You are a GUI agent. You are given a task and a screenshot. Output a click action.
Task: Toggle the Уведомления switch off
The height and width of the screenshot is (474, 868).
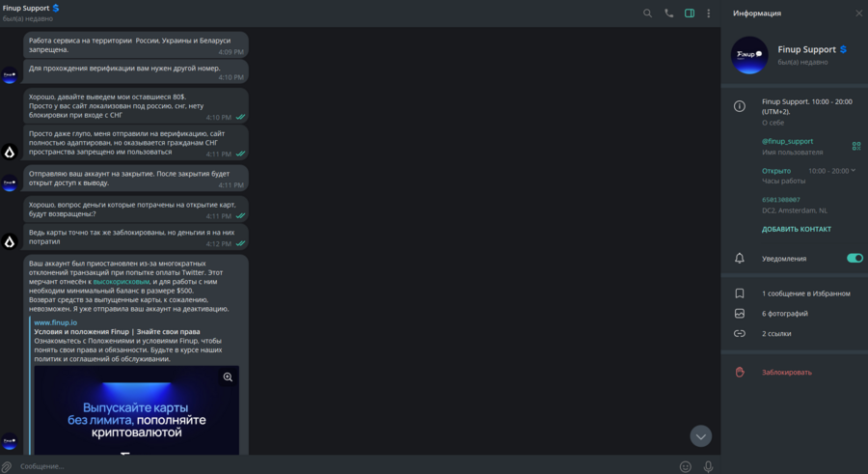click(x=854, y=258)
